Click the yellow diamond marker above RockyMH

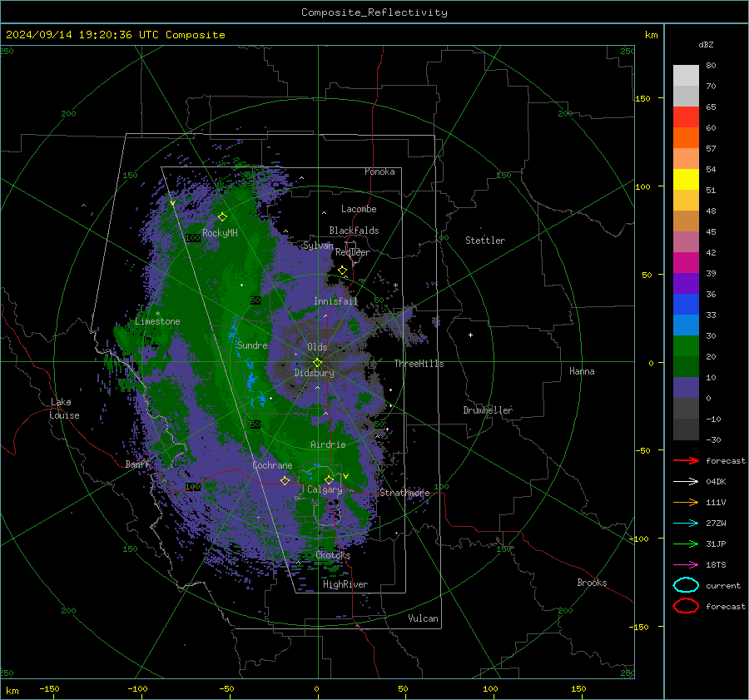[x=222, y=217]
